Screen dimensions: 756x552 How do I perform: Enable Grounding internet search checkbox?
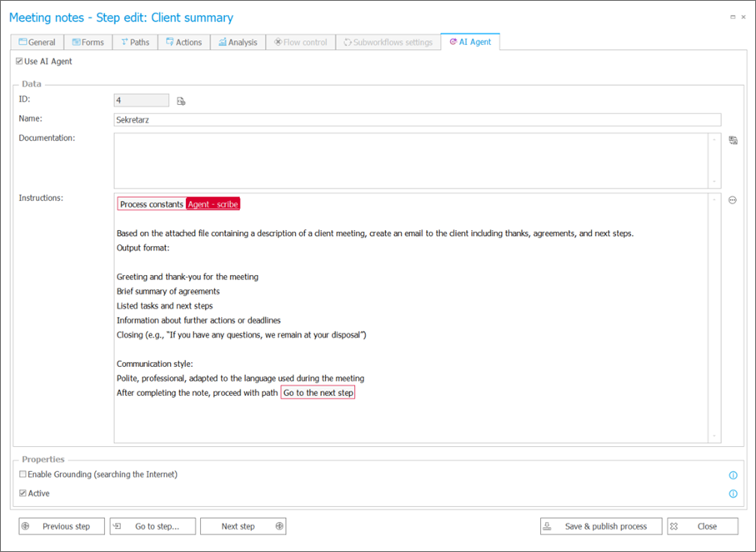[23, 474]
